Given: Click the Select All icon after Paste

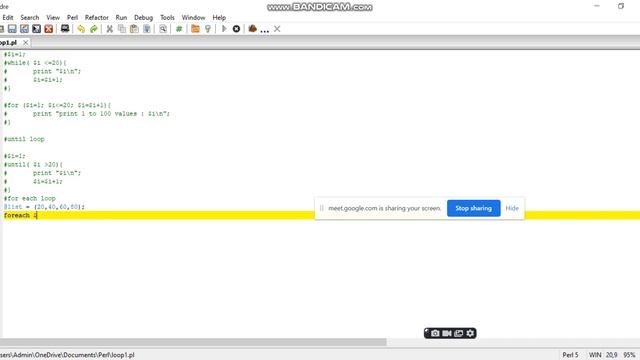Looking at the screenshot, I should tap(147, 29).
